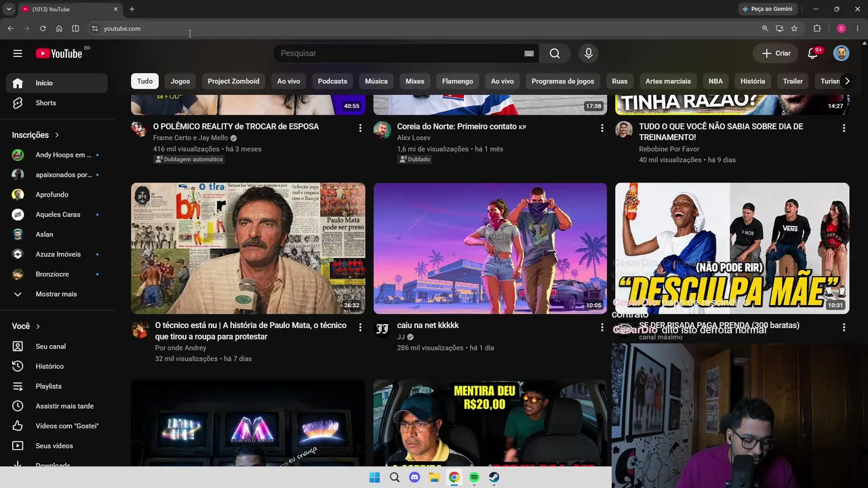Open Andy Hoops subscription channel
Viewport: 868px width, 488px height.
coord(57,155)
